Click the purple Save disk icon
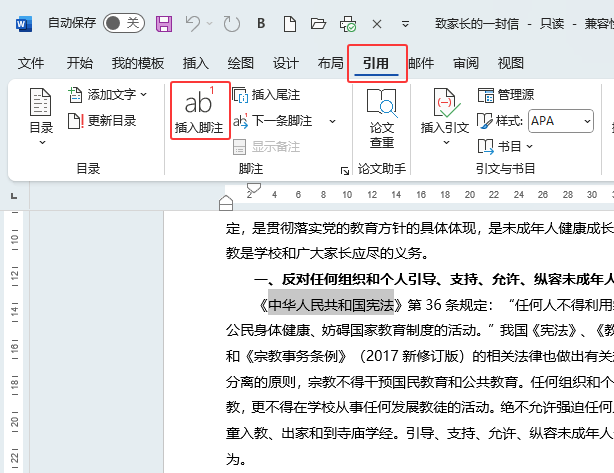Viewport: 614px width, 473px height. point(164,24)
